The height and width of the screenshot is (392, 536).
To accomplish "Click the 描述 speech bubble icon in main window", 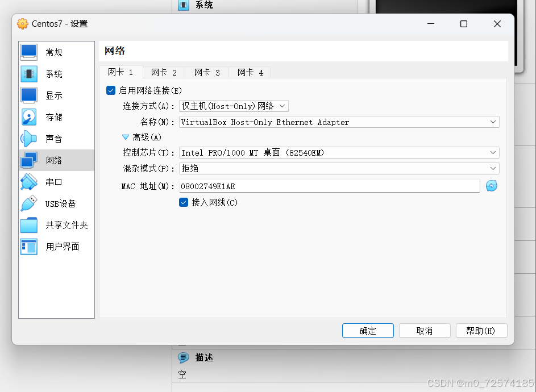I will (x=184, y=357).
